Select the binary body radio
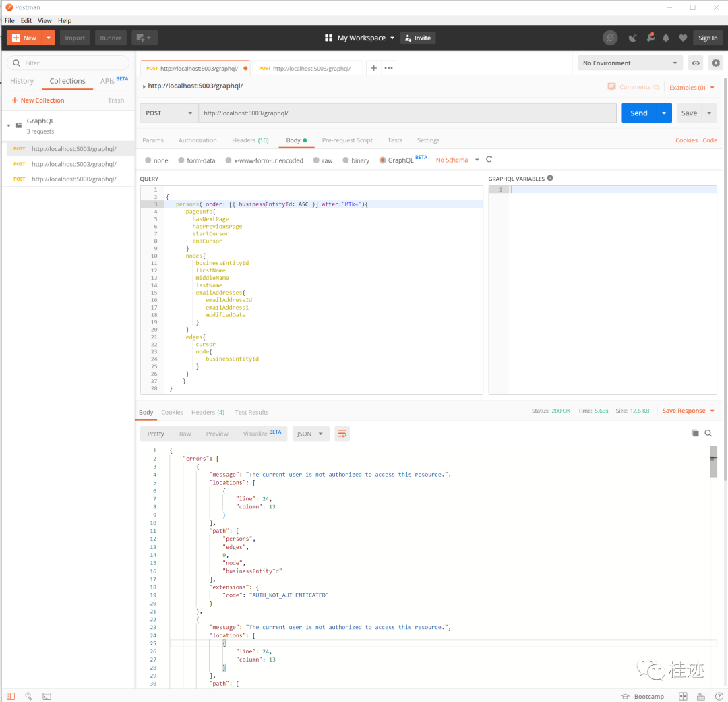 [x=346, y=160]
